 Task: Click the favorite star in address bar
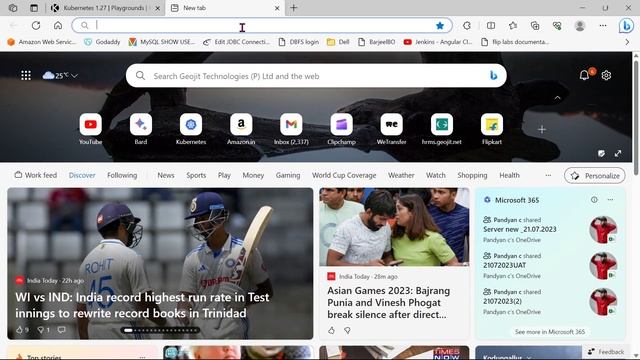coord(440,26)
